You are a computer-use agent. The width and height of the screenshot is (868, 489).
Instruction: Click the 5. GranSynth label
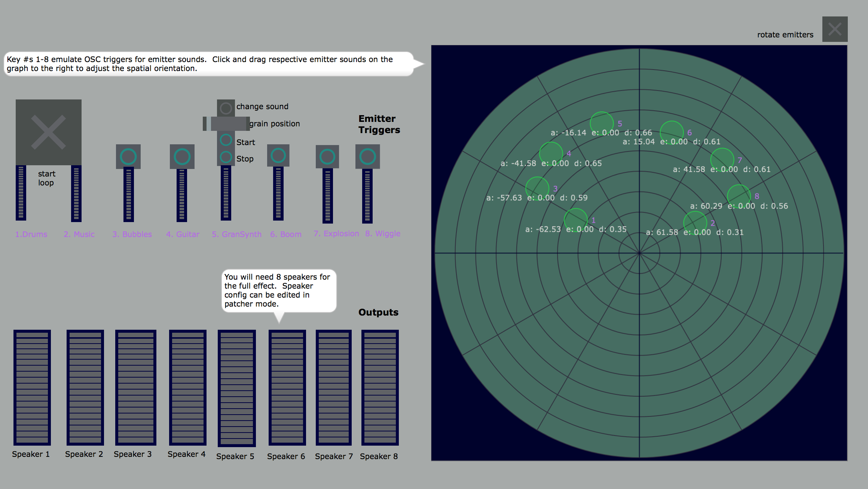(236, 234)
